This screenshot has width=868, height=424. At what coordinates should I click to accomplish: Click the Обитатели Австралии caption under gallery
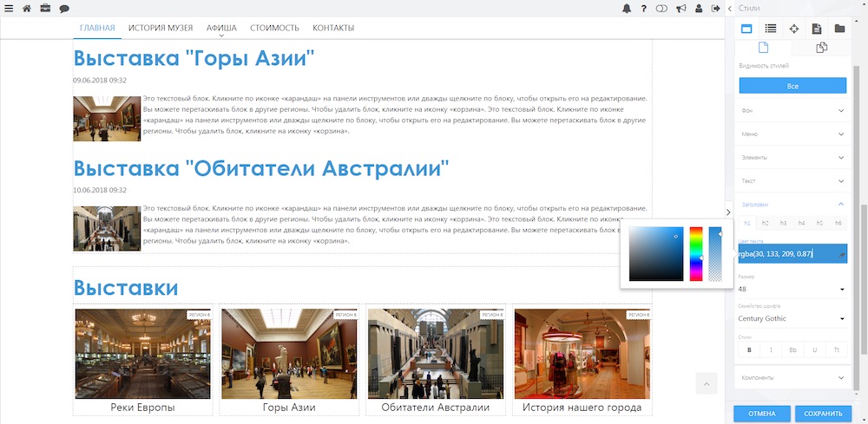point(436,408)
